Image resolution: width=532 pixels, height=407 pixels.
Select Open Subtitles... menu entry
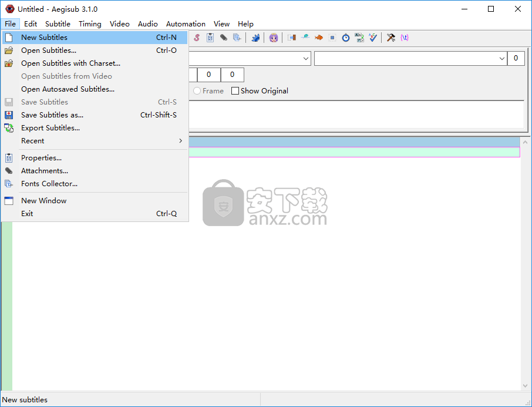95,51
